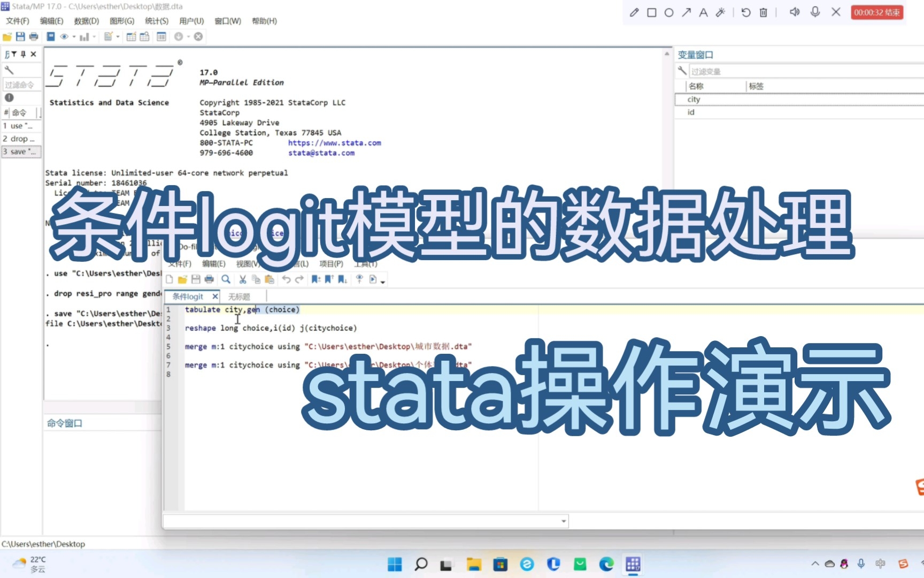The height and width of the screenshot is (578, 924).
Task: Expand the dropdown arrow beside Break icon
Action: coord(188,37)
